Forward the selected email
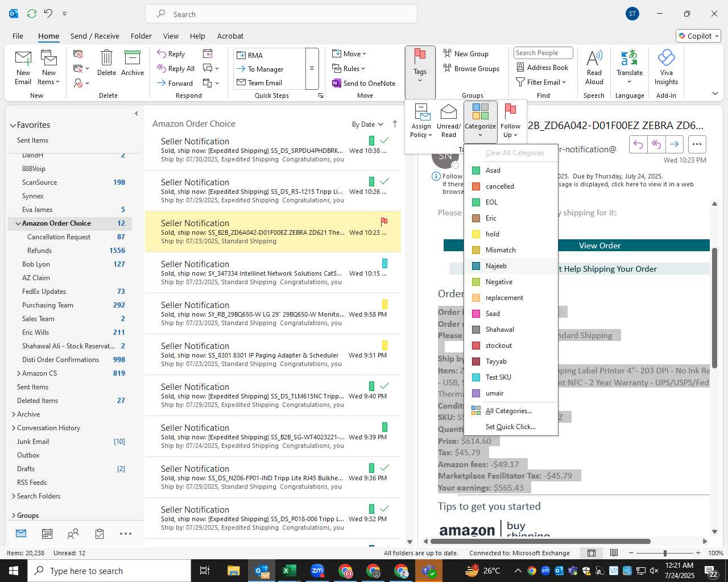 point(175,83)
